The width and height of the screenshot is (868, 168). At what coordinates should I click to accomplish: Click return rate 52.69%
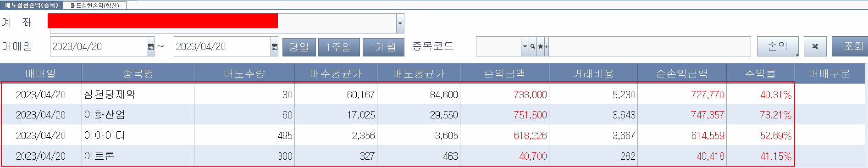(x=776, y=136)
